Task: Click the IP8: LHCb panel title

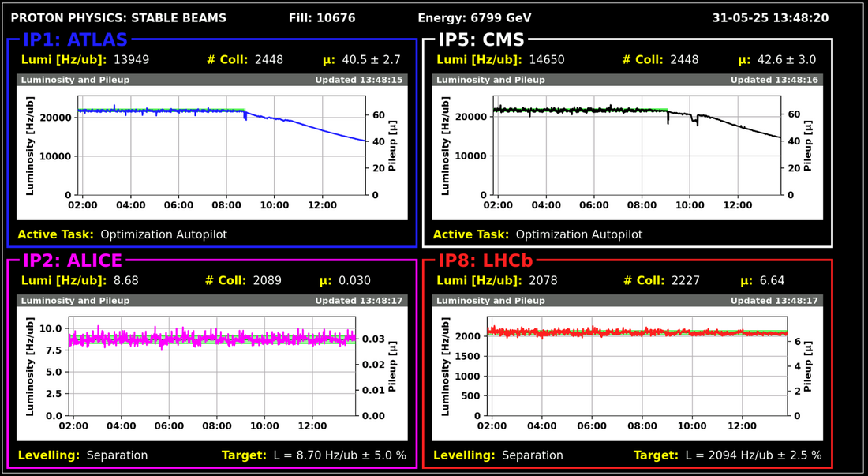Action: point(487,260)
